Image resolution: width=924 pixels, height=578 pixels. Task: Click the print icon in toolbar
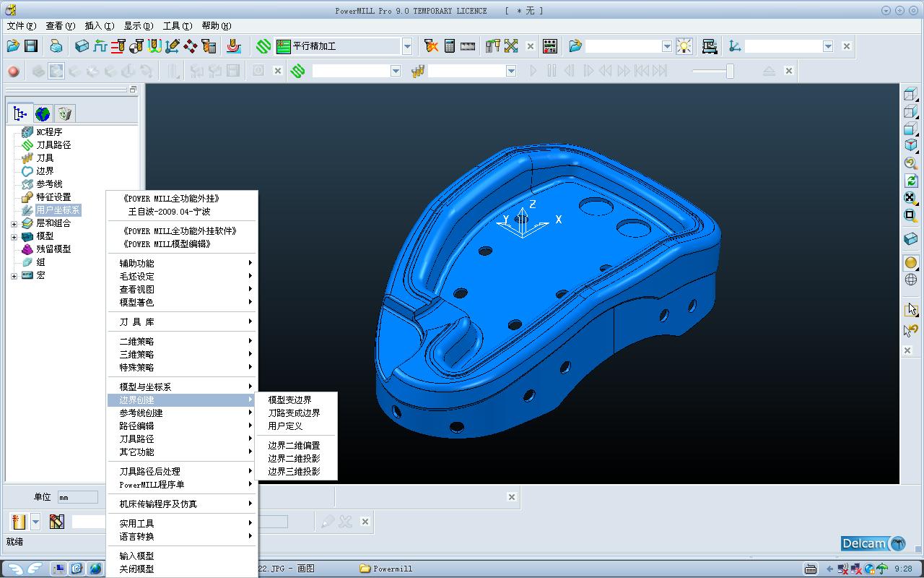(x=56, y=46)
